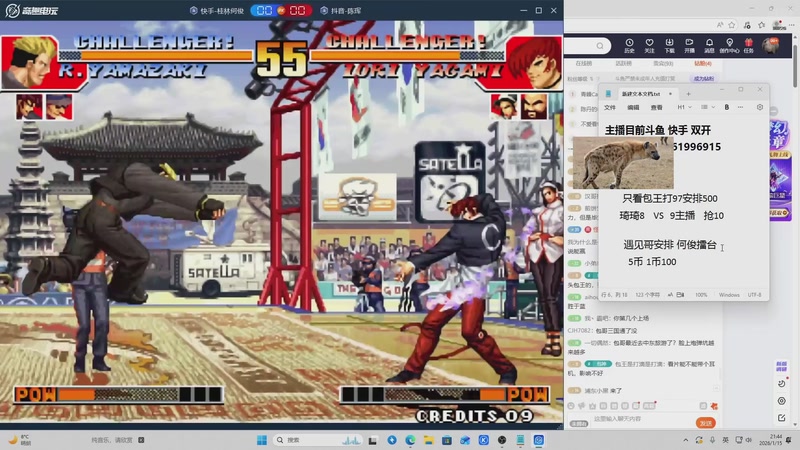Viewport: 800px width, 450px height.
Task: Open Notepad settings gear icon
Action: point(760,107)
